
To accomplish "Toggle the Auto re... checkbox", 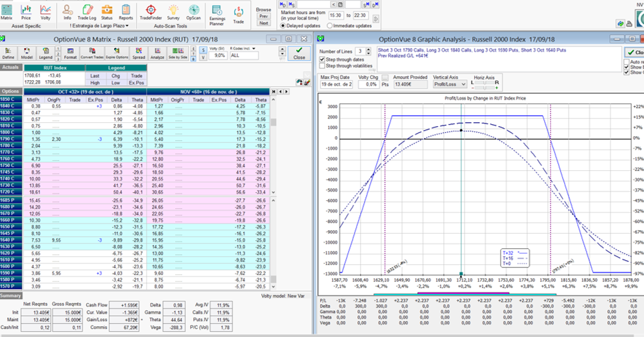I will tap(627, 61).
